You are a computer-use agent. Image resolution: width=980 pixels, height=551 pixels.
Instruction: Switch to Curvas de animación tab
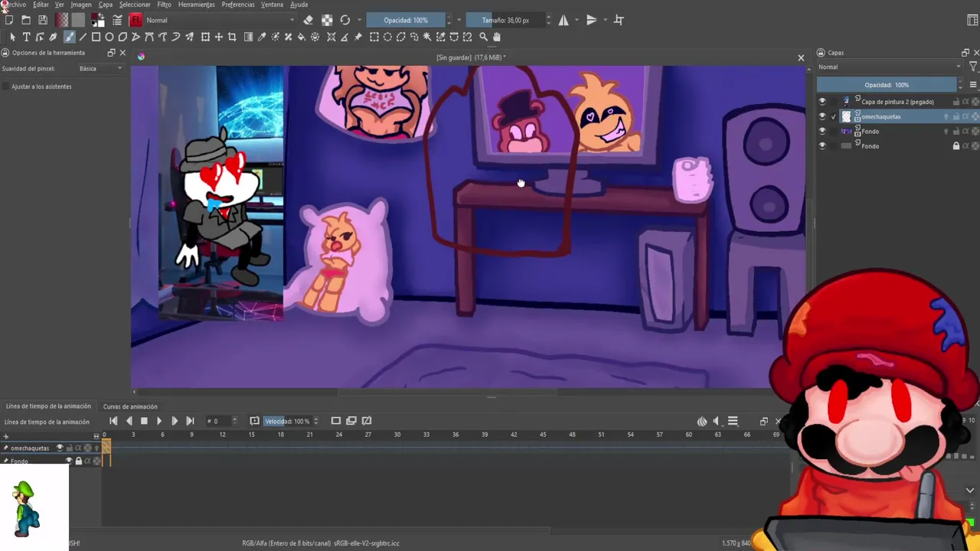[x=130, y=406]
